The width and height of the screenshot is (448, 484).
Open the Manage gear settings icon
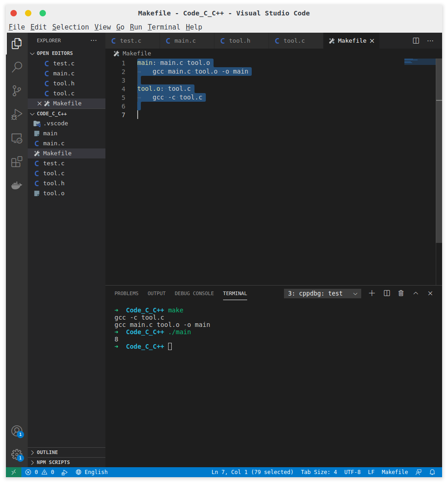[x=17, y=454]
